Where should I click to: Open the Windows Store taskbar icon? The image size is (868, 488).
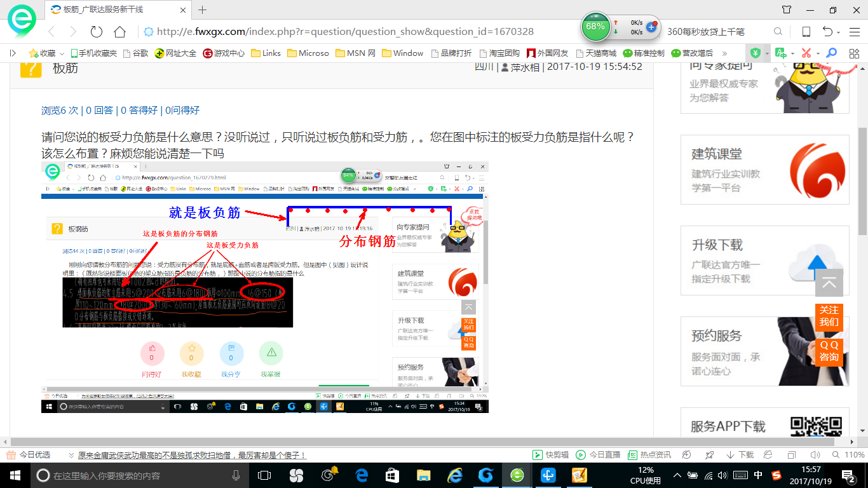pos(392,475)
